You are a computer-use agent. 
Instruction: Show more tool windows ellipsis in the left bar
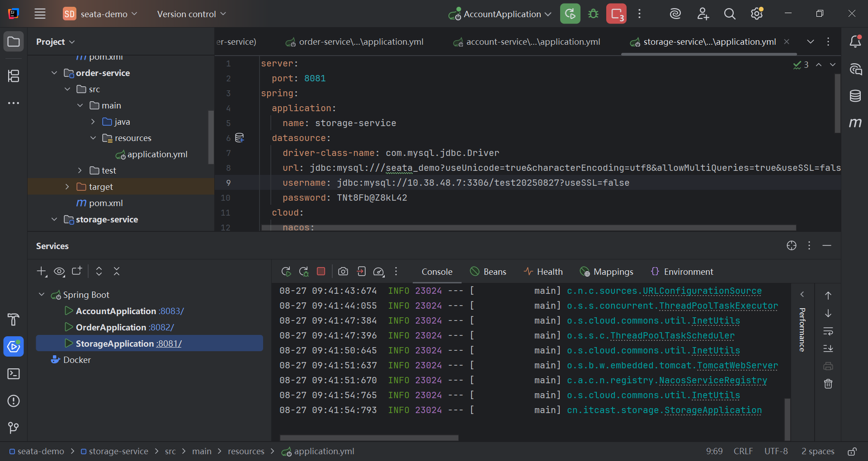(14, 103)
